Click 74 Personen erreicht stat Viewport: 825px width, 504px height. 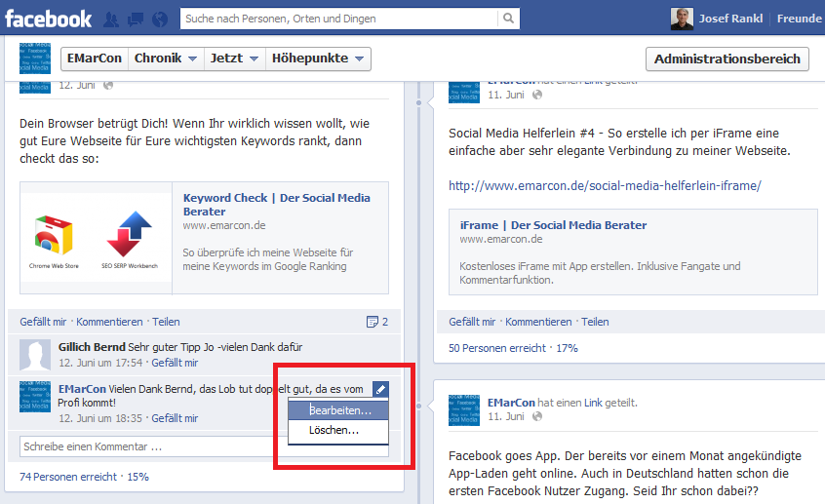[68, 477]
